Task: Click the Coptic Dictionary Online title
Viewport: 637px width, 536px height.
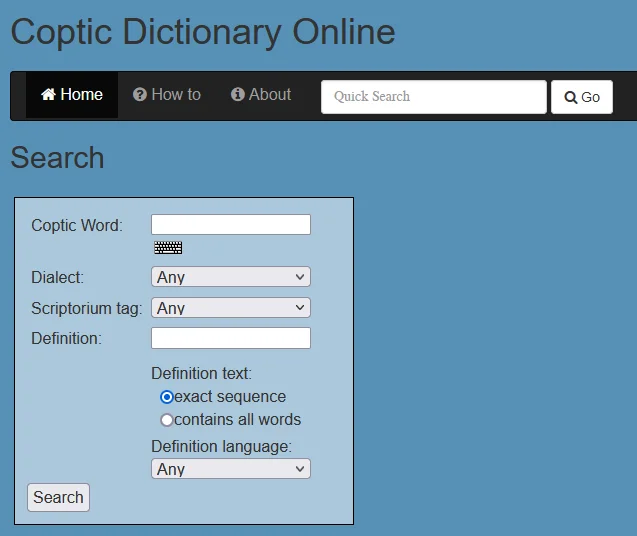Action: pyautogui.click(x=203, y=32)
